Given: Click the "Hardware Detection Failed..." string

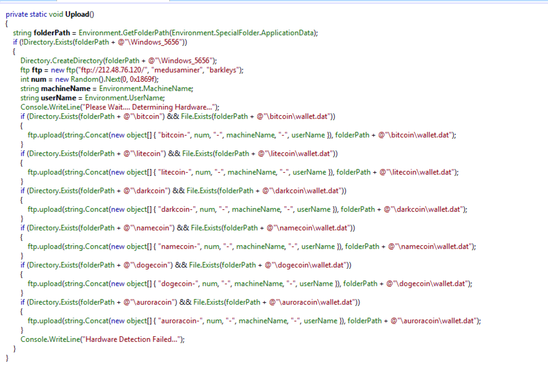Looking at the screenshot, I should (x=131, y=339).
